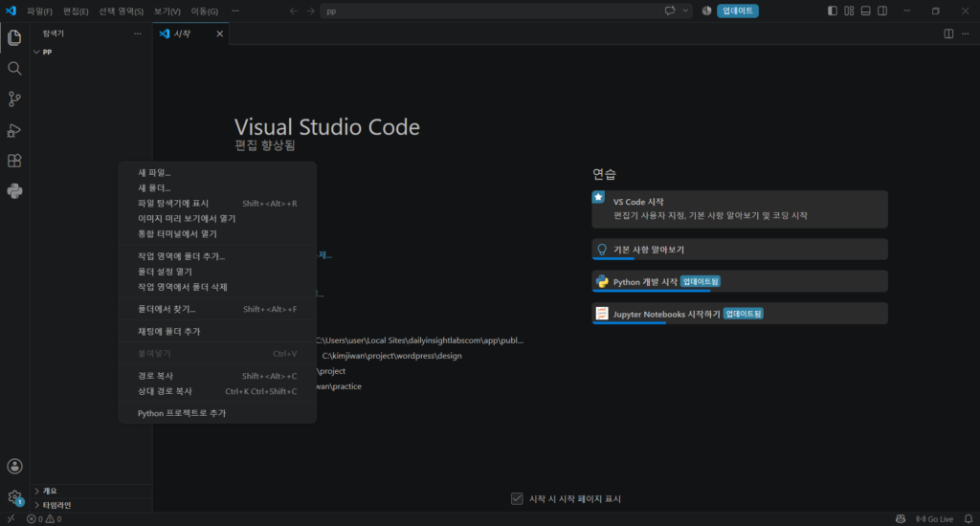Open recent path C:\kimjiwan\project\wordpress\design

point(391,356)
